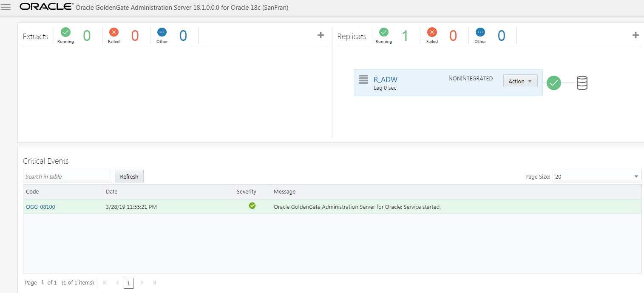Click the Replicats Other blue dots icon
644x293 pixels.
point(480,32)
